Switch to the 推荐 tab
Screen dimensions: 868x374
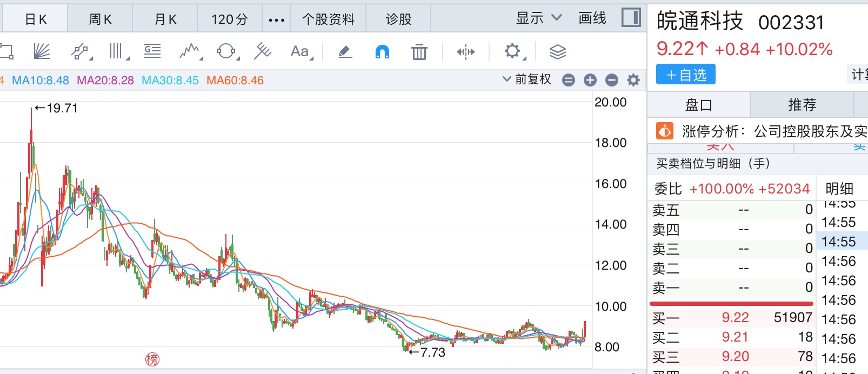pyautogui.click(x=802, y=105)
